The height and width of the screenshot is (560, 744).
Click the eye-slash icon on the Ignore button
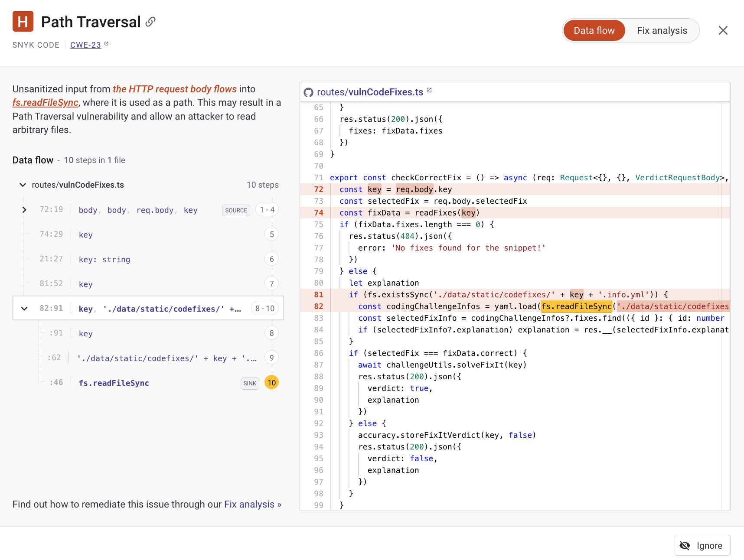tap(685, 545)
